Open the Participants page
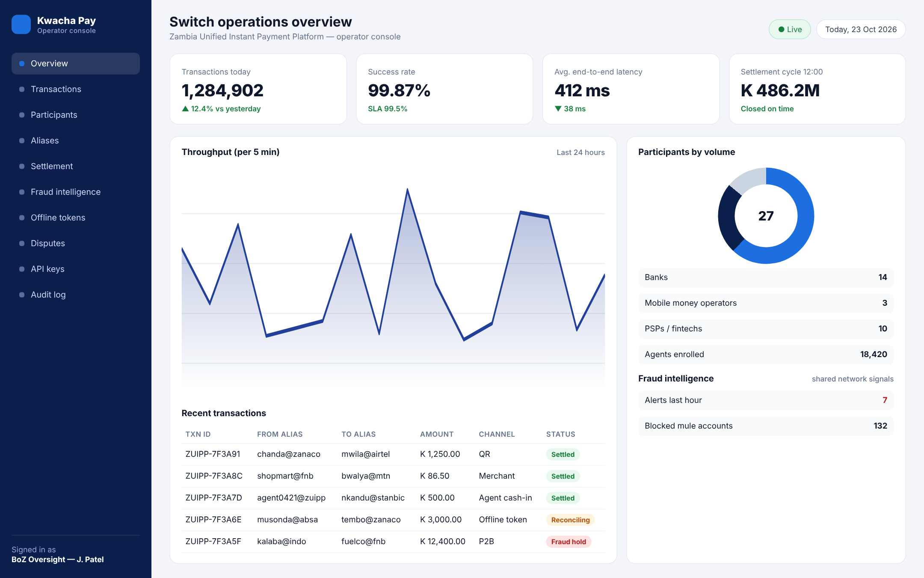 coord(76,115)
